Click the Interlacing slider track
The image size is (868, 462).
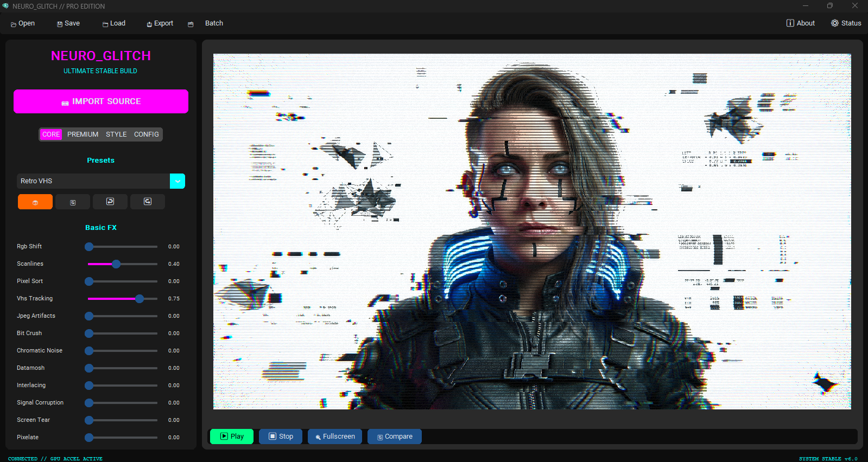coord(123,386)
